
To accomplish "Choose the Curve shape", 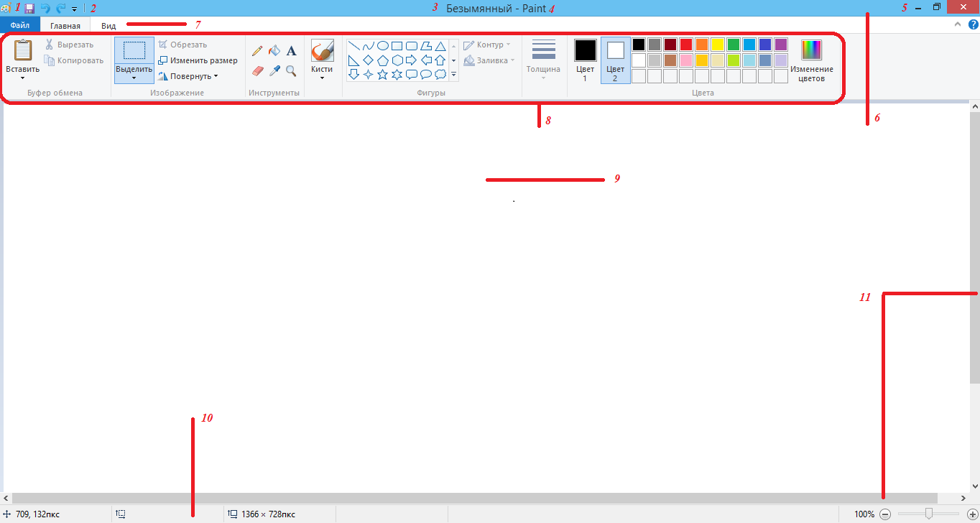I will coord(368,46).
